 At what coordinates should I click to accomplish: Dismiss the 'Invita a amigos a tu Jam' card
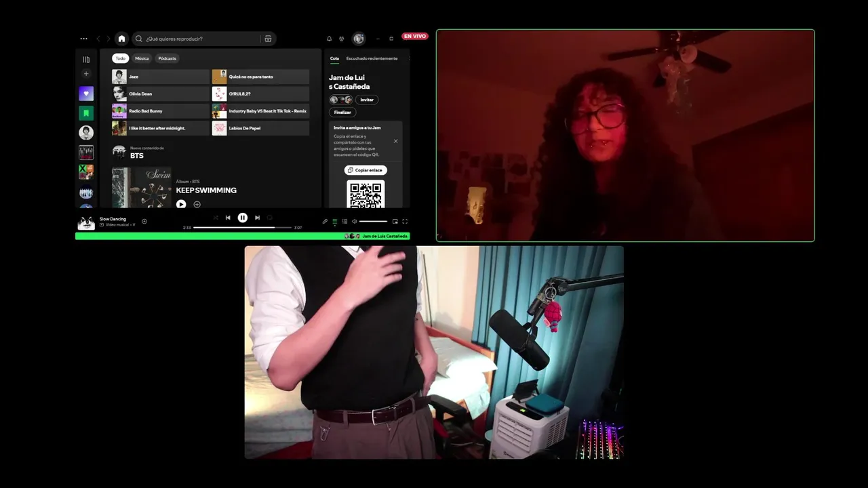point(396,141)
